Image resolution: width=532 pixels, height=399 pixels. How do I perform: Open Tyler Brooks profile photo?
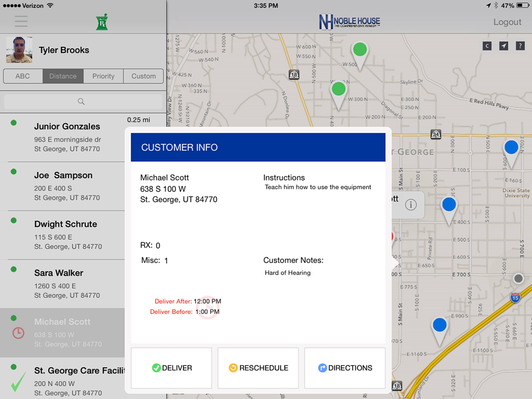[x=19, y=50]
